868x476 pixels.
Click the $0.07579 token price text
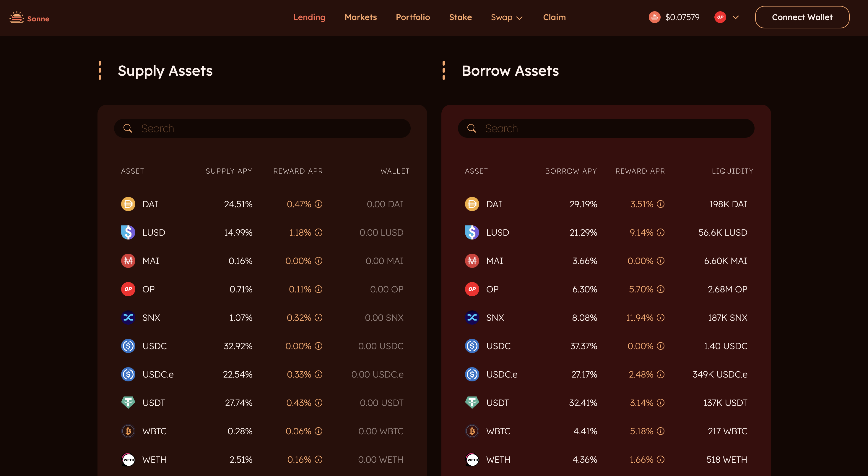682,17
